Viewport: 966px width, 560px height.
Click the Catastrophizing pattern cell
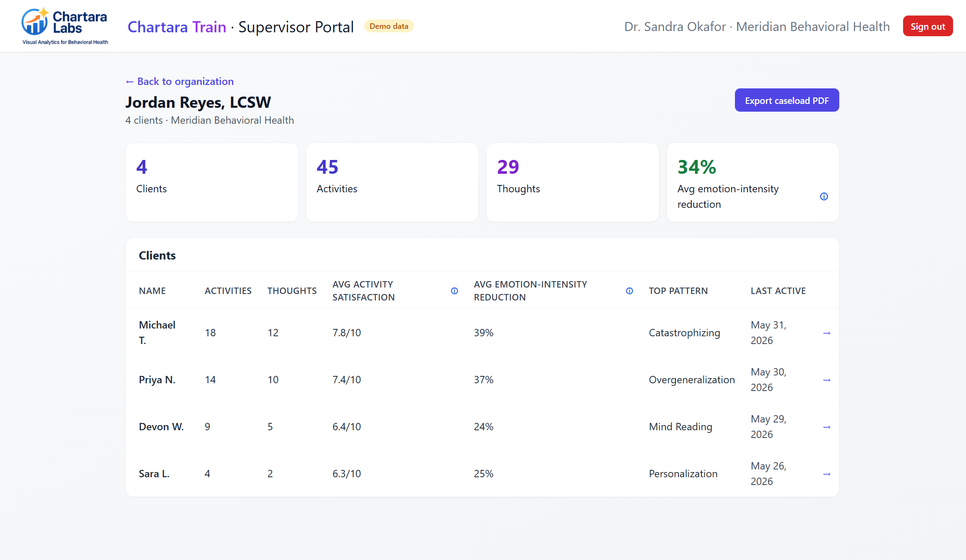(x=684, y=333)
